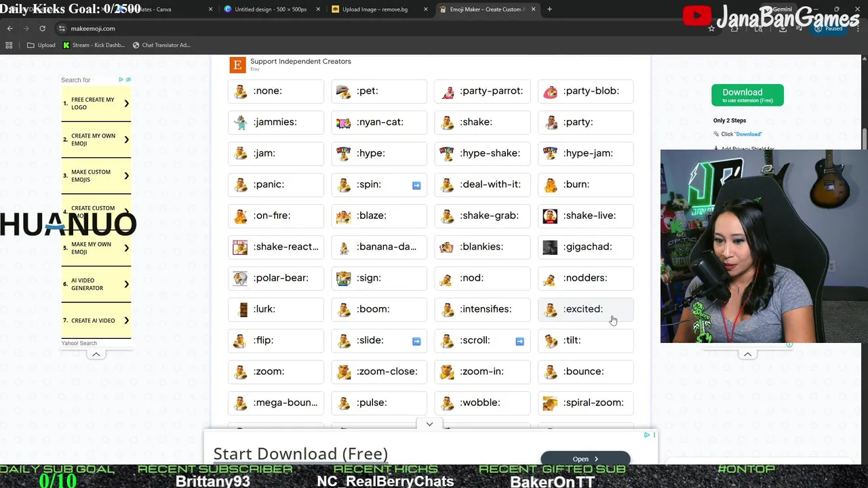The width and height of the screenshot is (868, 488).
Task: Open direction options arrow on :scroll:
Action: (x=519, y=341)
